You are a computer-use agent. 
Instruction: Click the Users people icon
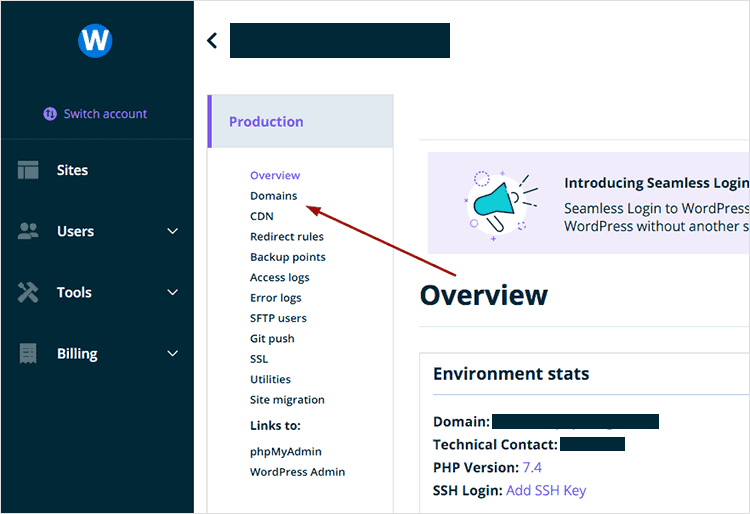point(28,231)
